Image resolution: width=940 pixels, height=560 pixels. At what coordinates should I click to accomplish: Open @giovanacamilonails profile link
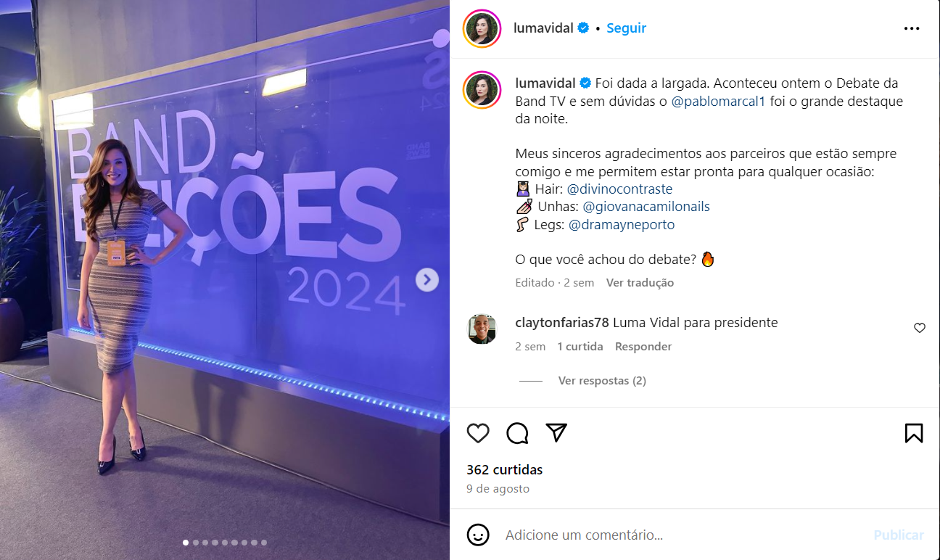646,207
